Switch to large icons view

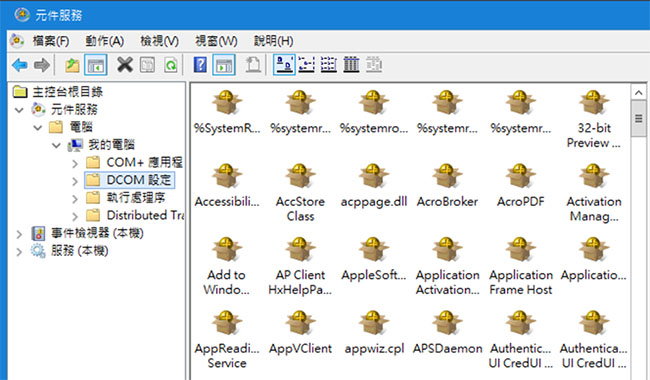[x=284, y=65]
